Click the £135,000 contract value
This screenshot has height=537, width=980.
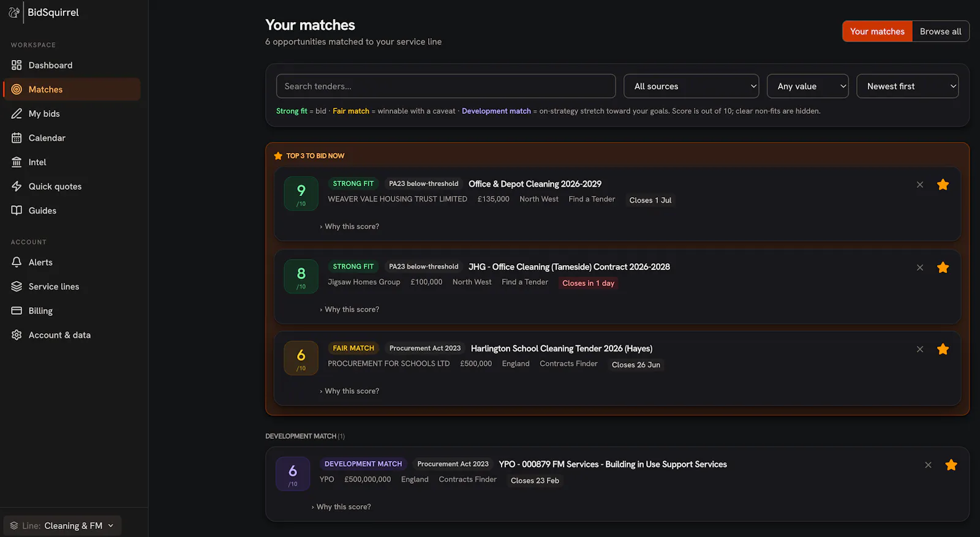[x=493, y=199]
